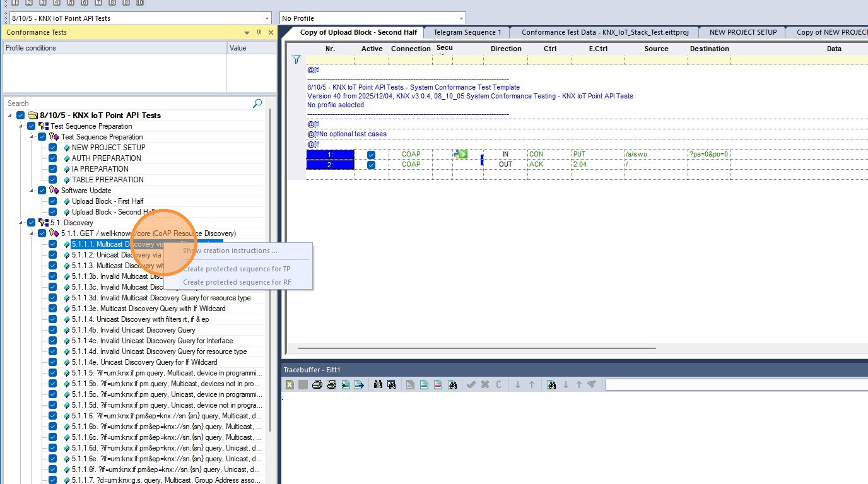Click the Destination column header
The width and height of the screenshot is (868, 484).
click(x=709, y=49)
